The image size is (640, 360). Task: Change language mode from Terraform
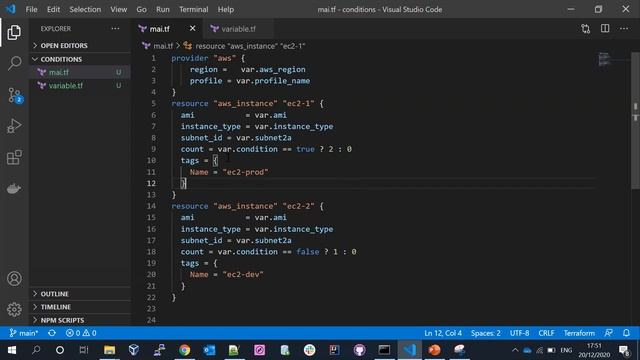tap(579, 333)
